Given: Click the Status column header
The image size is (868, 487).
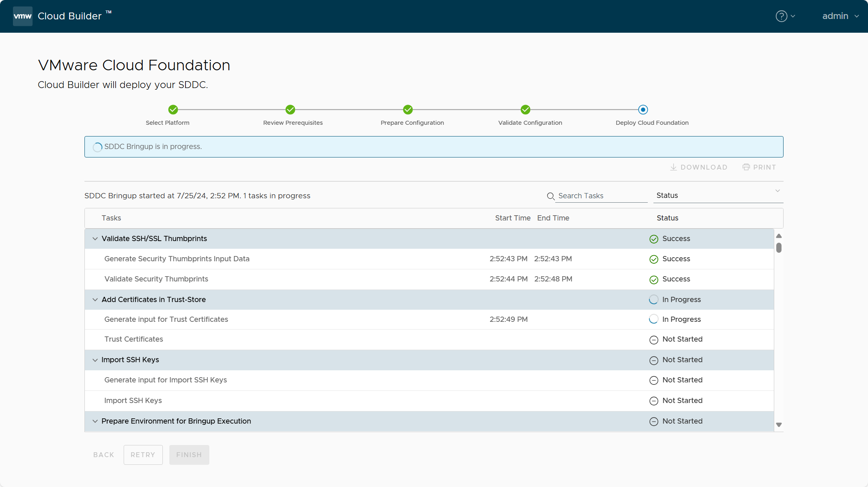Looking at the screenshot, I should 668,218.
